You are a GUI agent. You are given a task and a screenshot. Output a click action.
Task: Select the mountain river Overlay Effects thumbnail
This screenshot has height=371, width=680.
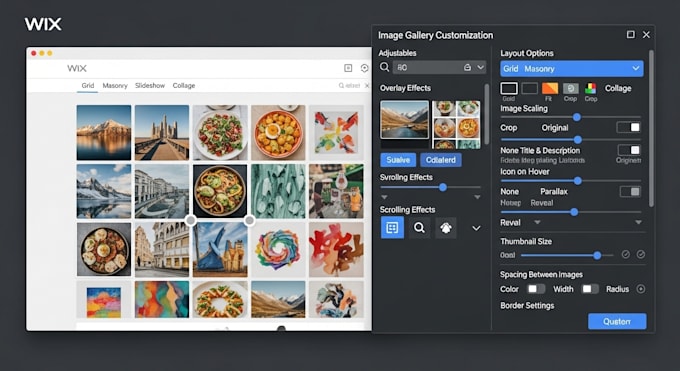405,120
